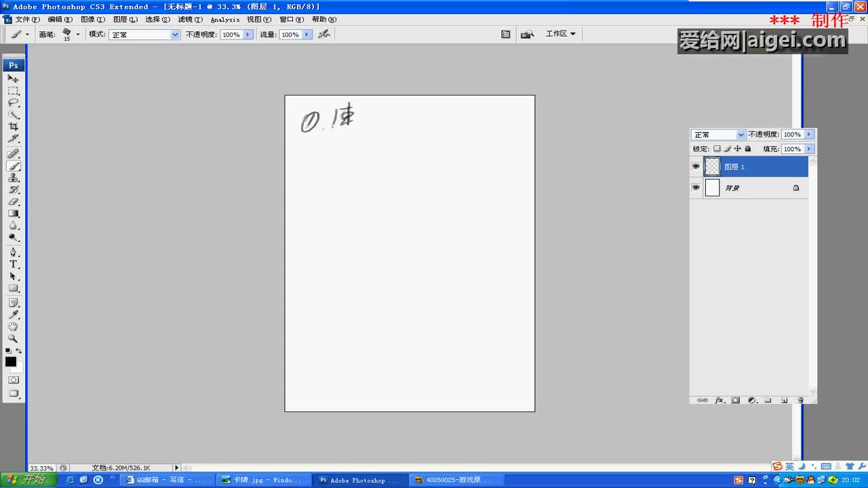868x488 pixels.
Task: Open brush 模式 blending mode dropdown
Action: [x=144, y=35]
